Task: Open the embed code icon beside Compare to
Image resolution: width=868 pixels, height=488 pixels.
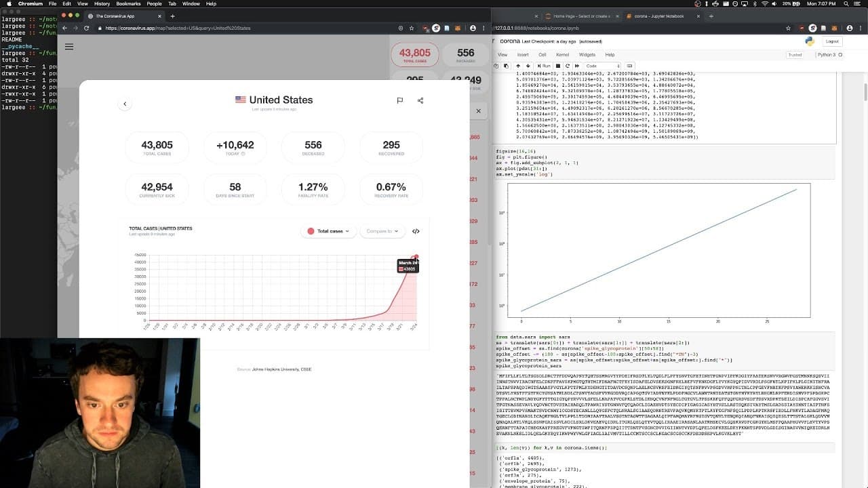Action: [x=416, y=231]
